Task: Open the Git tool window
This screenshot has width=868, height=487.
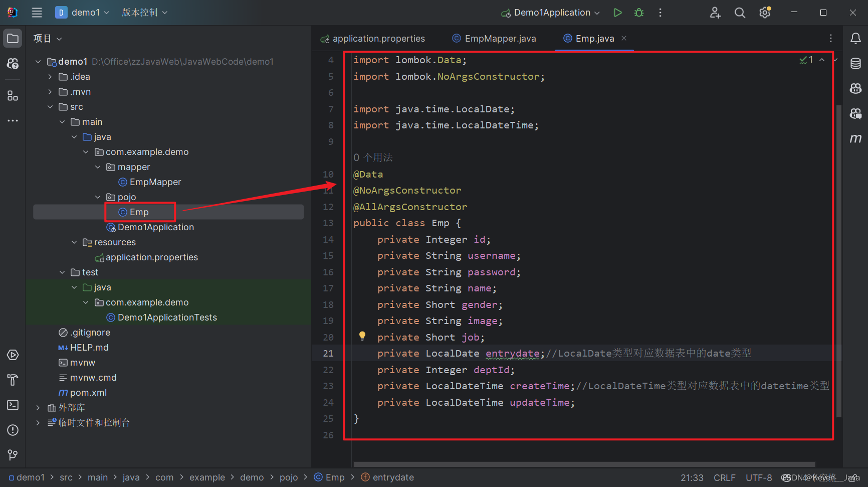Action: coord(13,455)
